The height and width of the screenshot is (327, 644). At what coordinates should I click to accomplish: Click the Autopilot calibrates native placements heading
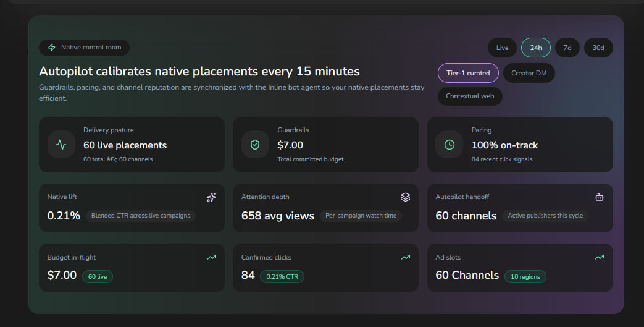pos(199,72)
